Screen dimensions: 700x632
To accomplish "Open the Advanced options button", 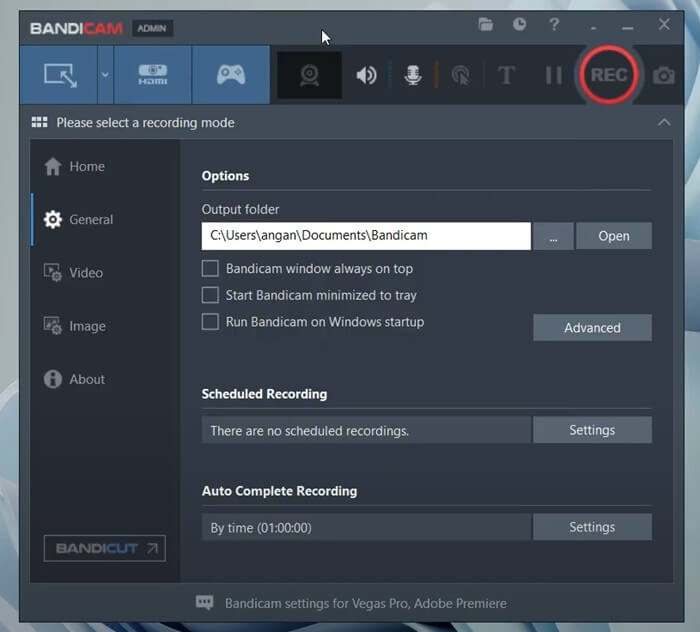I will [592, 328].
